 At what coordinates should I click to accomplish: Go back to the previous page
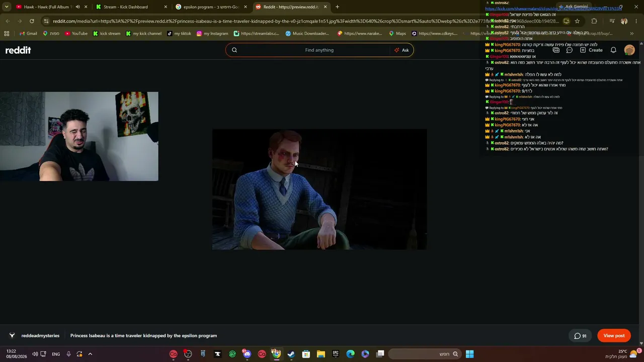[x=8, y=21]
